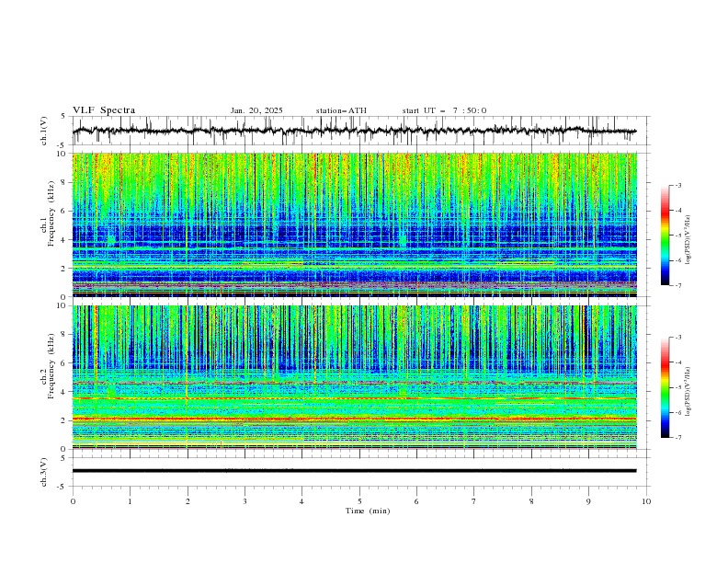Screen dimensions: 728x563
Task: Click the "10" tick on the time axis
Action: (x=646, y=501)
